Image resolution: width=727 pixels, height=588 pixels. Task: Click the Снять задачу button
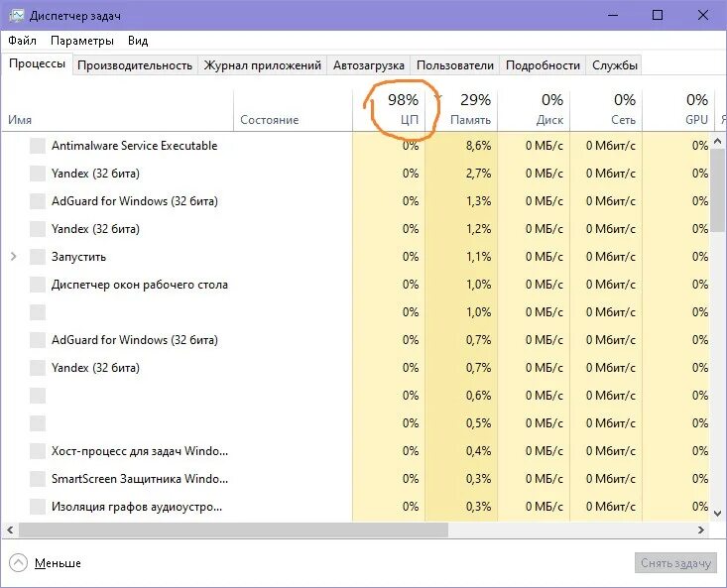click(x=675, y=563)
